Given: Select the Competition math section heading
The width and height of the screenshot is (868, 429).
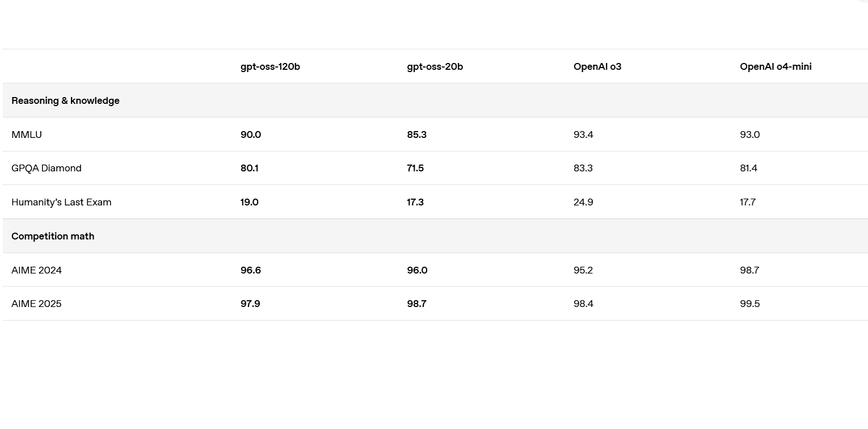Looking at the screenshot, I should point(53,236).
